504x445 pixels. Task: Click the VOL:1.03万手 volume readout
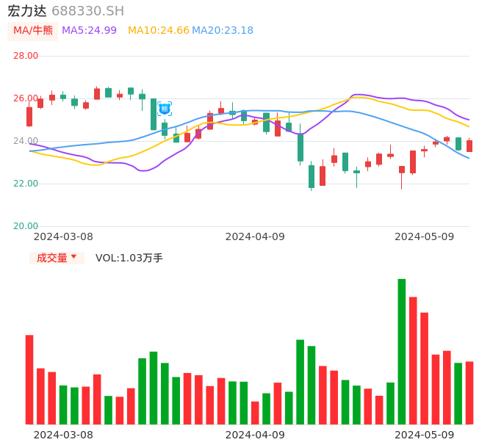pyautogui.click(x=129, y=258)
